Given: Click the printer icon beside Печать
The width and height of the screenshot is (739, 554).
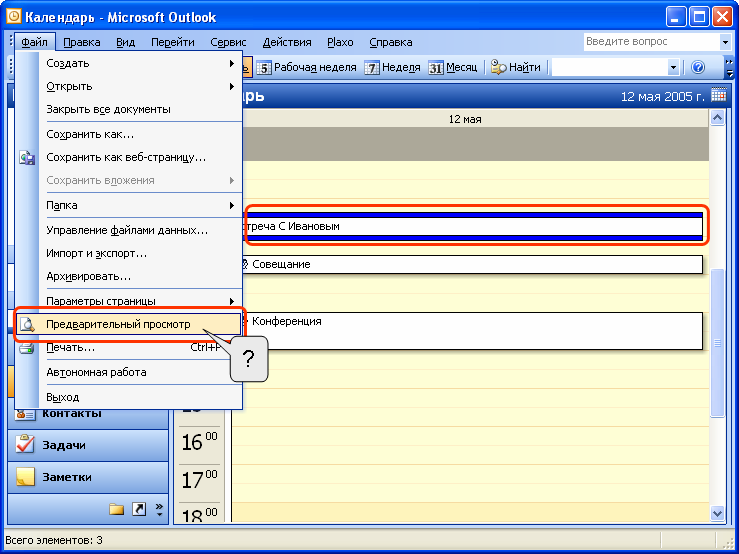Looking at the screenshot, I should [x=26, y=348].
